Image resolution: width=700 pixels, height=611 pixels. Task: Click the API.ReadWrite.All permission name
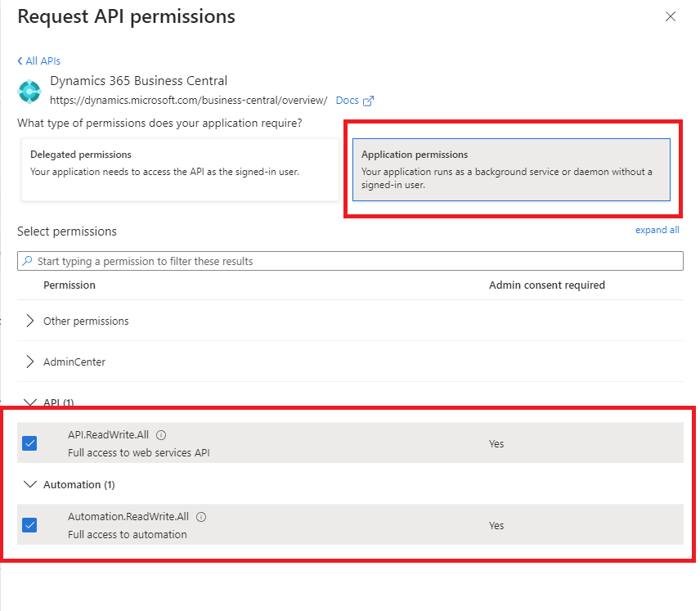[108, 434]
